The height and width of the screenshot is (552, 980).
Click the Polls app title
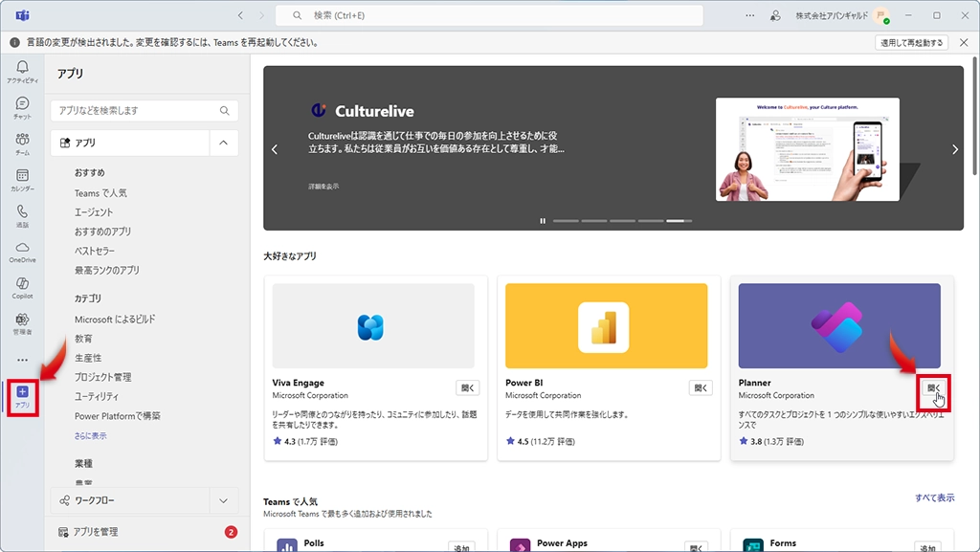coord(314,543)
